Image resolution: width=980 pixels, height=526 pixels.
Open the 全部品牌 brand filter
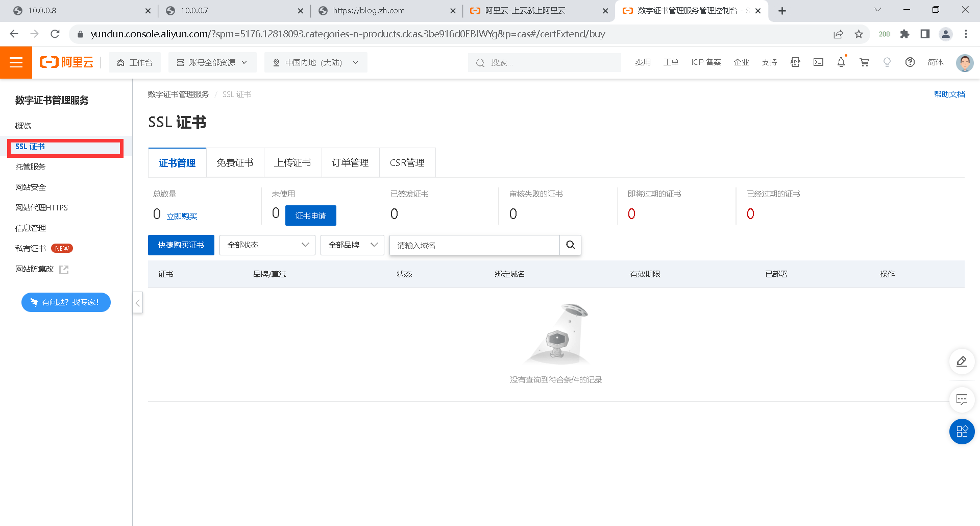coord(352,245)
